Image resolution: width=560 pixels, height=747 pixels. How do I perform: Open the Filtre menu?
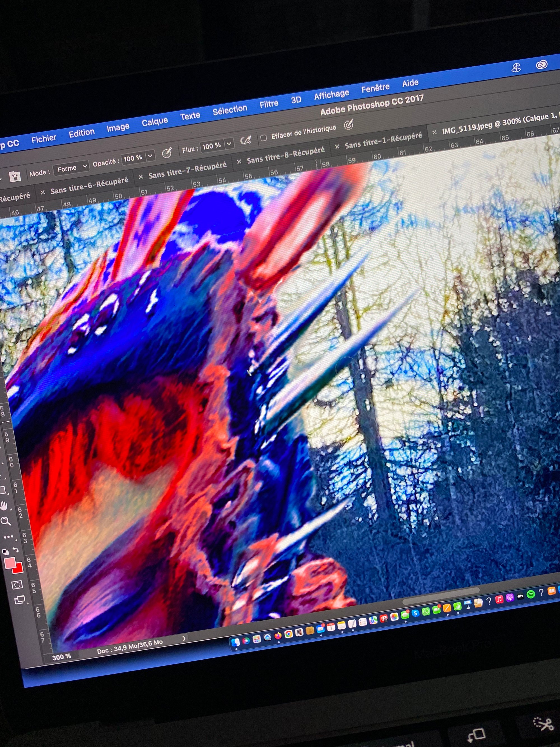(269, 104)
